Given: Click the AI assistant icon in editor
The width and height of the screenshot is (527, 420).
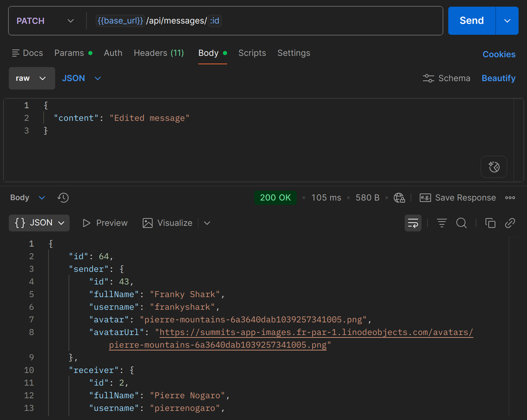Looking at the screenshot, I should [x=494, y=167].
